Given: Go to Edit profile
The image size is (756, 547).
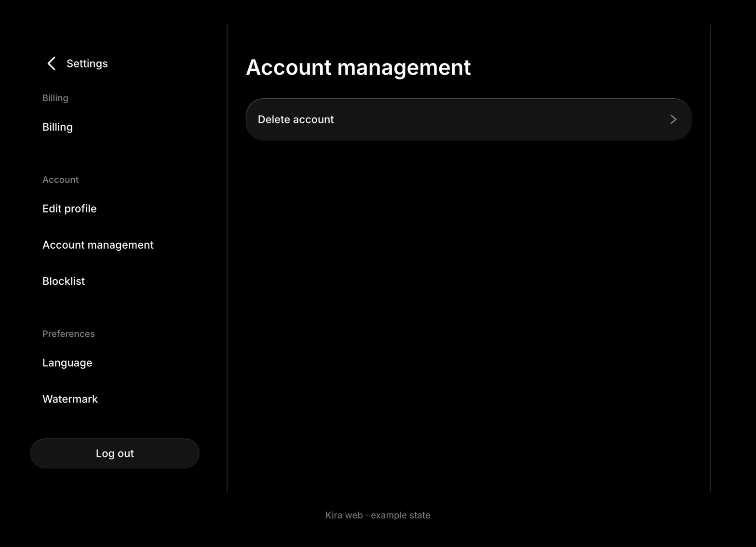Looking at the screenshot, I should (x=69, y=209).
